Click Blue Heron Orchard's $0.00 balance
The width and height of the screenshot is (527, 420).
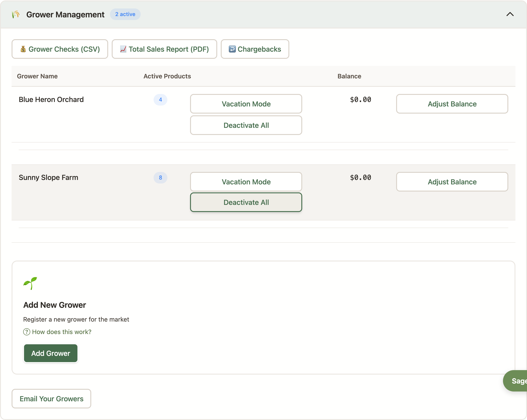(x=361, y=100)
